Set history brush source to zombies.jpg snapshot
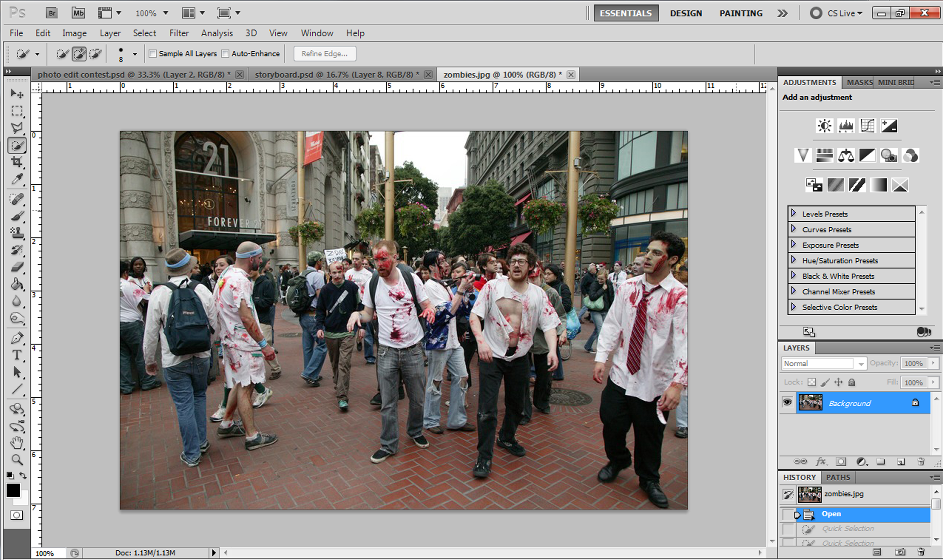 pos(788,494)
